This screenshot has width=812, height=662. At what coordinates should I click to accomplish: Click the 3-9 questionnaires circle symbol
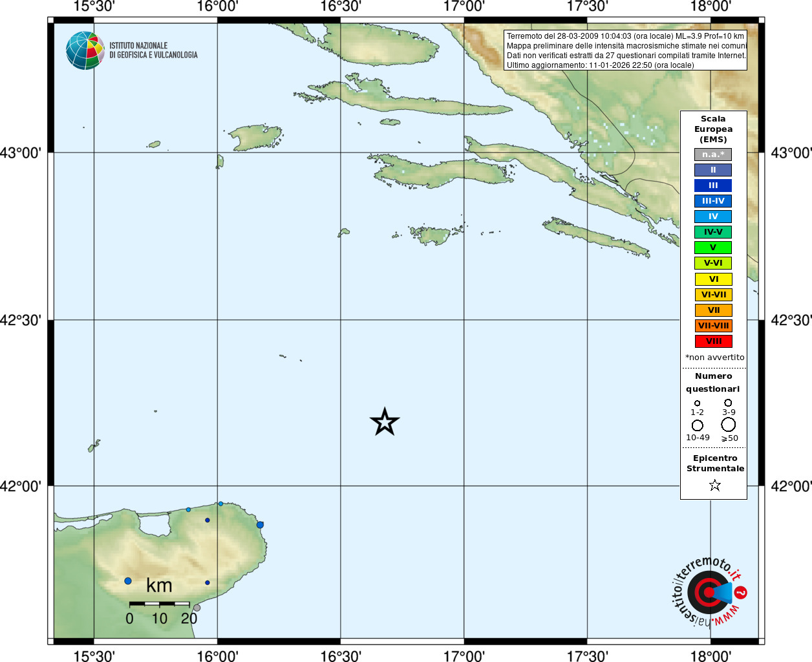[x=728, y=403]
